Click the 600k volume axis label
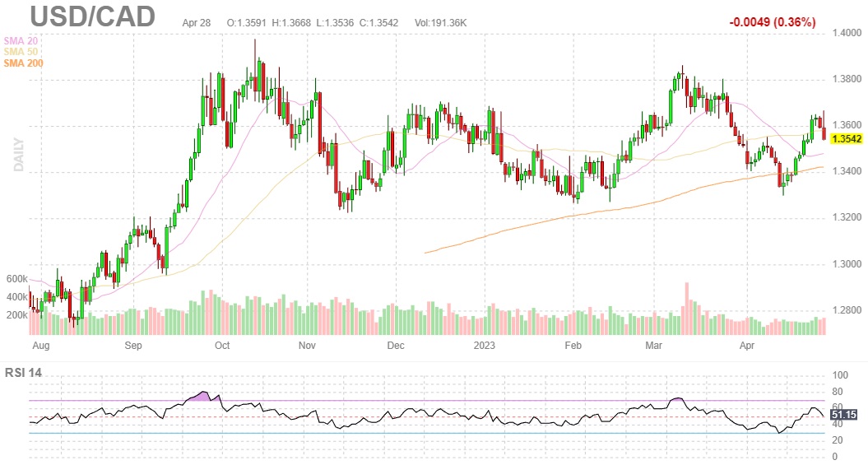The image size is (868, 465). click(16, 279)
